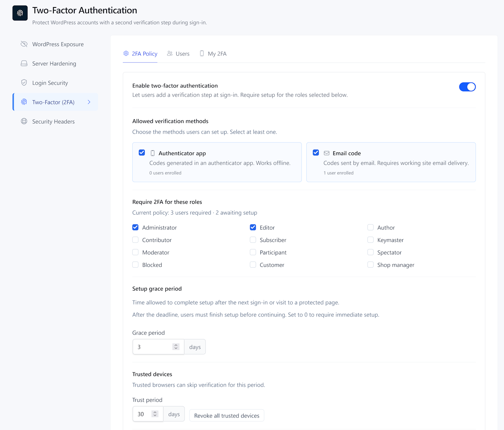Disable the two-factor authentication switch
504x430 pixels.
tap(467, 87)
